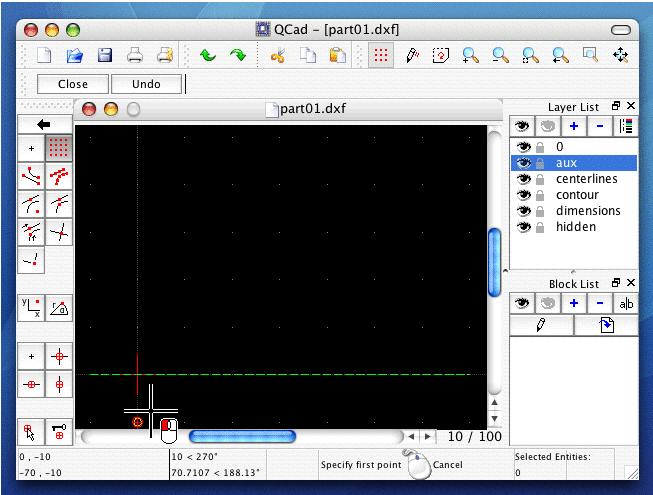The height and width of the screenshot is (495, 653).
Task: Lock relative zero with key icon
Action: click(59, 432)
